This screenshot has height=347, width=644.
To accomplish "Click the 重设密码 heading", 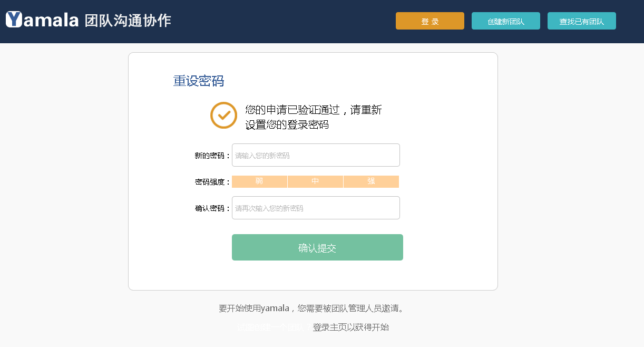I will click(x=199, y=81).
